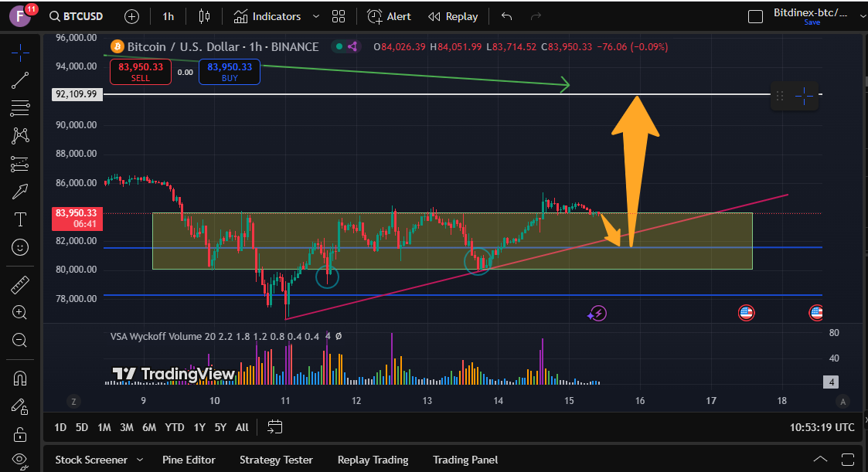Viewport: 868px width, 472px height.
Task: Open the layout setup grid icon
Action: (x=339, y=16)
